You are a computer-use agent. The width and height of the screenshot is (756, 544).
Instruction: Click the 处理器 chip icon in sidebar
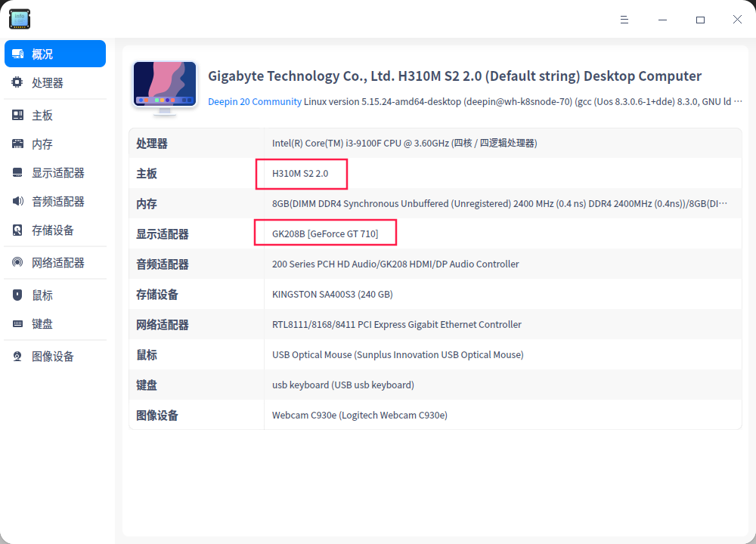click(17, 82)
